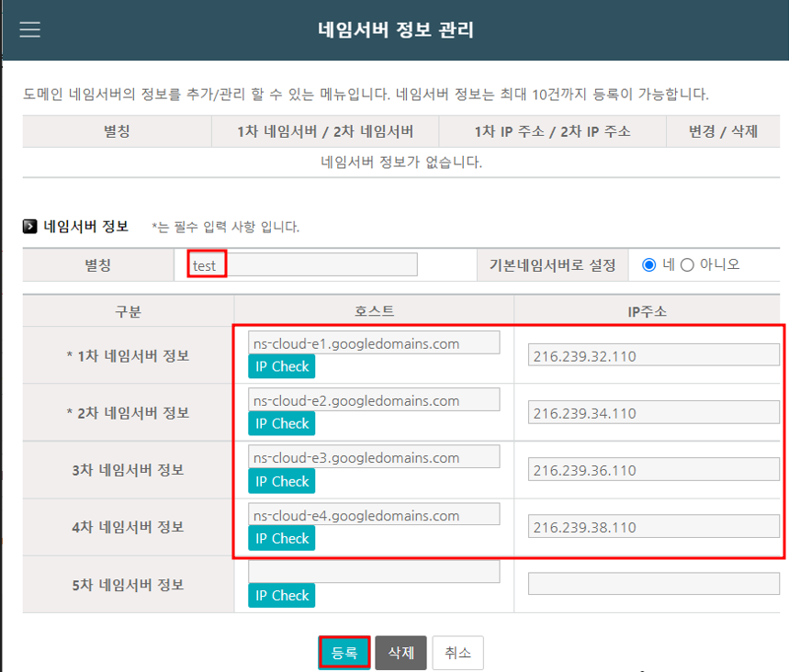Viewport: 789px width, 672px height.
Task: Select the 네 radio button
Action: pyautogui.click(x=649, y=264)
